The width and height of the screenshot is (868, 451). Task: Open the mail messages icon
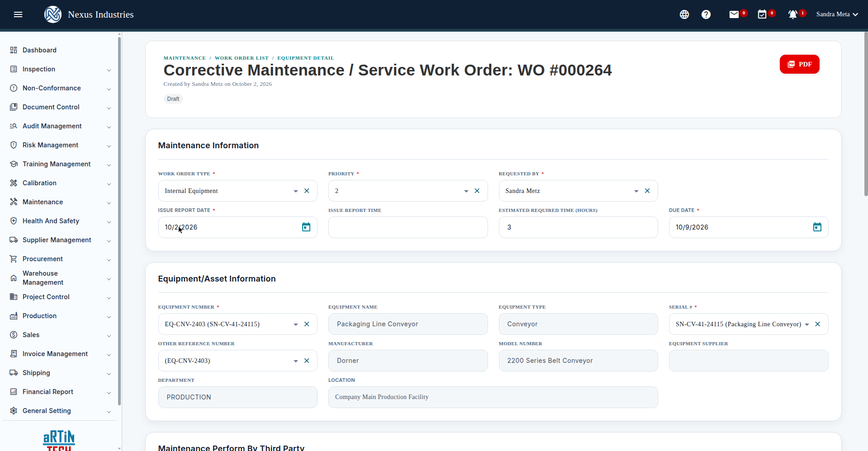click(x=734, y=14)
